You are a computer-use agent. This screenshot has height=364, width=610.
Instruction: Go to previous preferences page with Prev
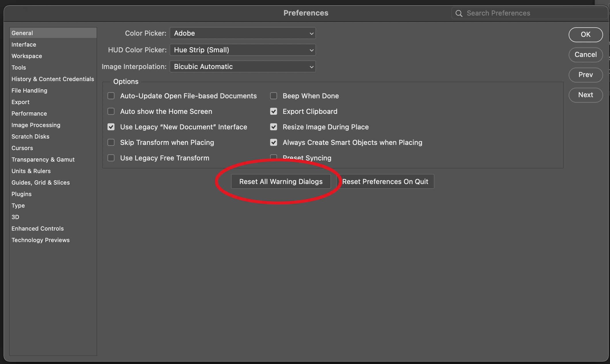click(586, 75)
